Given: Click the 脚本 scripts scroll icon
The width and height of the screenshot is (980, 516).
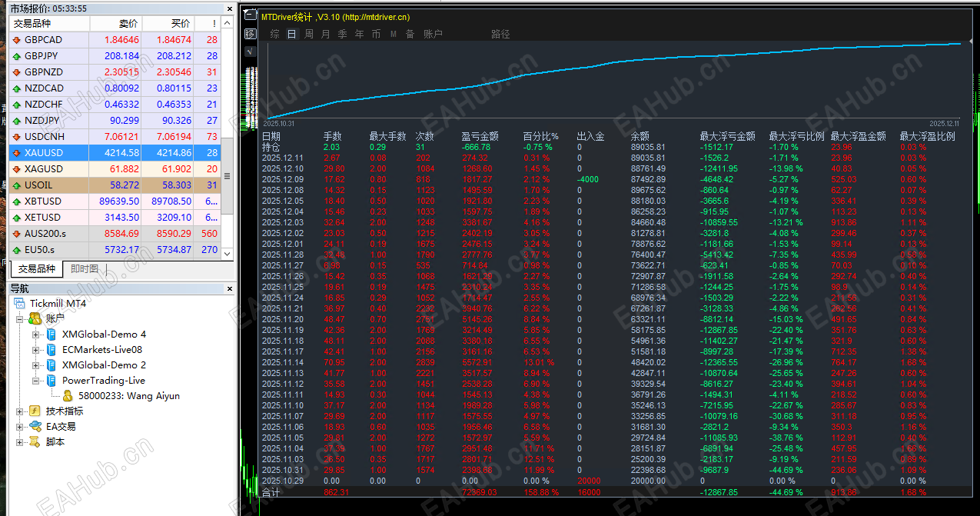Looking at the screenshot, I should (35, 442).
